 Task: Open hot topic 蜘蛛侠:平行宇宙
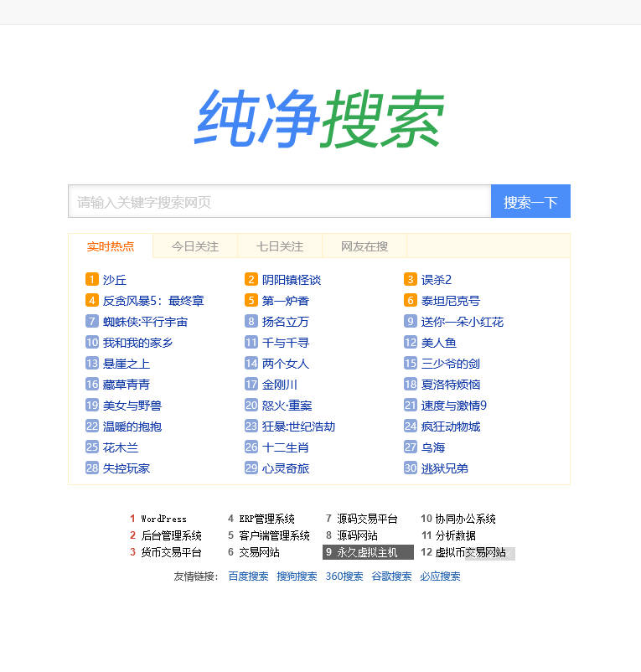(x=145, y=322)
